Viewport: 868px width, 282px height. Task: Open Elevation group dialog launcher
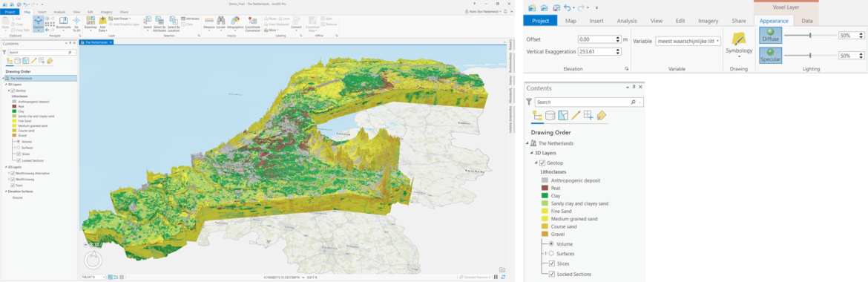click(x=626, y=69)
